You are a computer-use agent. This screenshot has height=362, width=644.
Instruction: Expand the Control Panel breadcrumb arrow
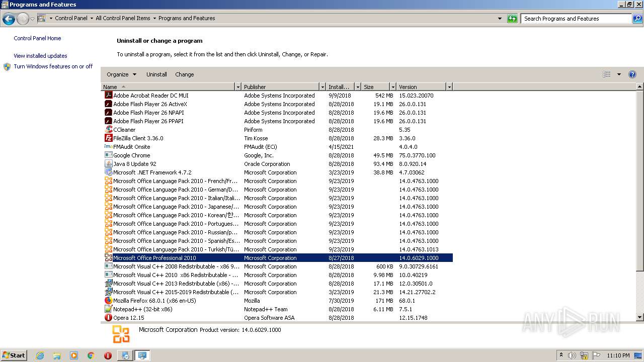pyautogui.click(x=92, y=18)
